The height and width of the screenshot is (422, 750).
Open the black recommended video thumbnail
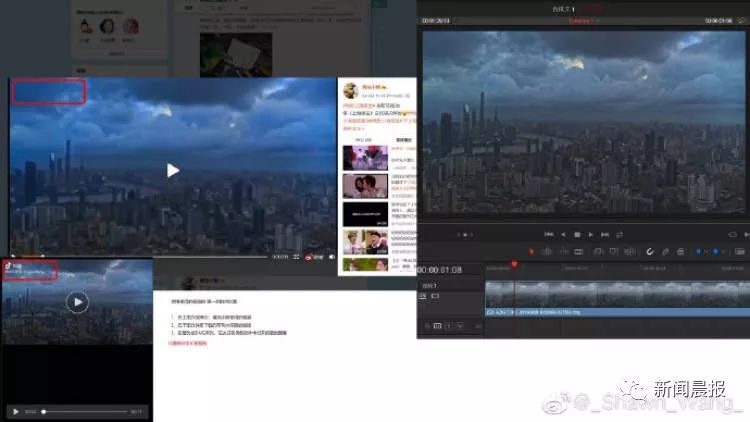(365, 214)
